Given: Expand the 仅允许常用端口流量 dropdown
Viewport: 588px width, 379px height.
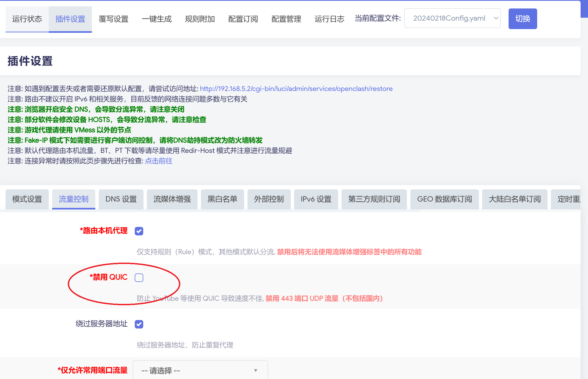Looking at the screenshot, I should click(x=200, y=370).
